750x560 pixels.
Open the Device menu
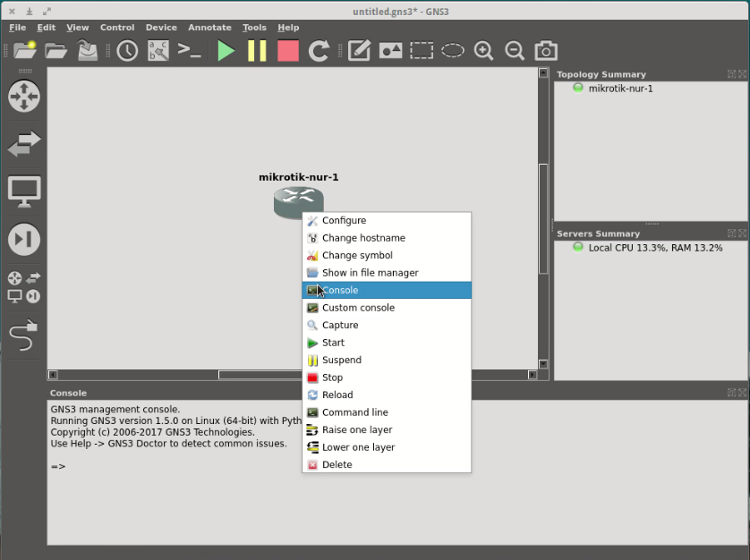point(161,27)
